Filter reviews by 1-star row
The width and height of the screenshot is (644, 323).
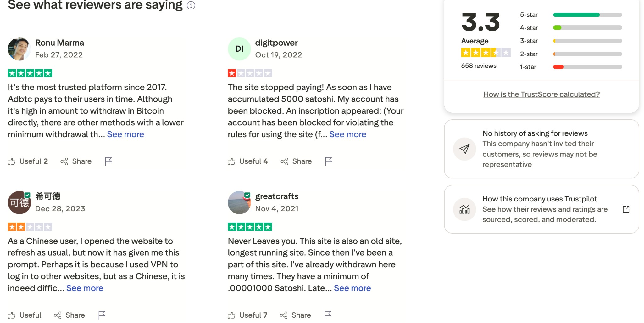click(x=571, y=67)
